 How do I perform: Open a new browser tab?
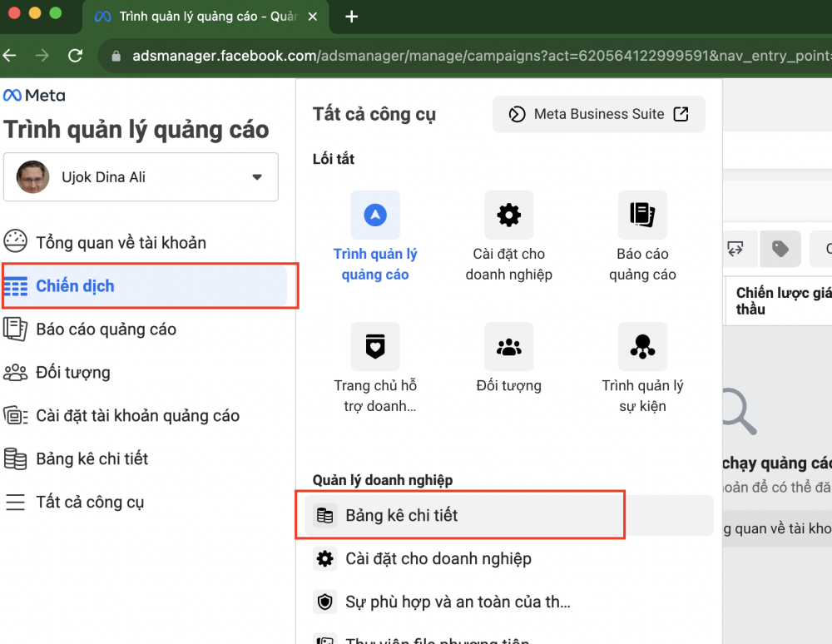pyautogui.click(x=351, y=17)
